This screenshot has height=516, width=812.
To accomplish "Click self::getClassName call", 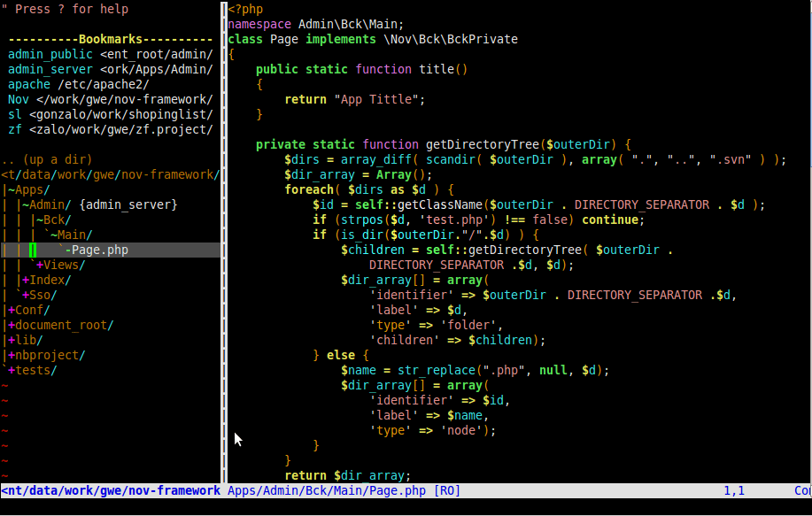I will (419, 204).
